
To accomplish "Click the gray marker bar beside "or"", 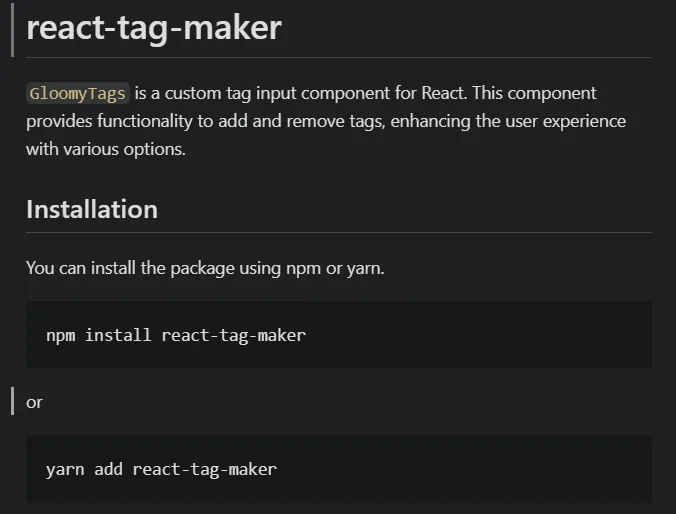I will 12,402.
